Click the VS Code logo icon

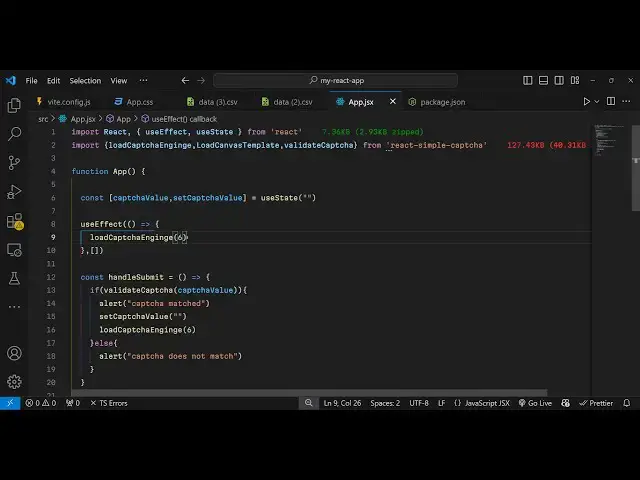[x=11, y=80]
